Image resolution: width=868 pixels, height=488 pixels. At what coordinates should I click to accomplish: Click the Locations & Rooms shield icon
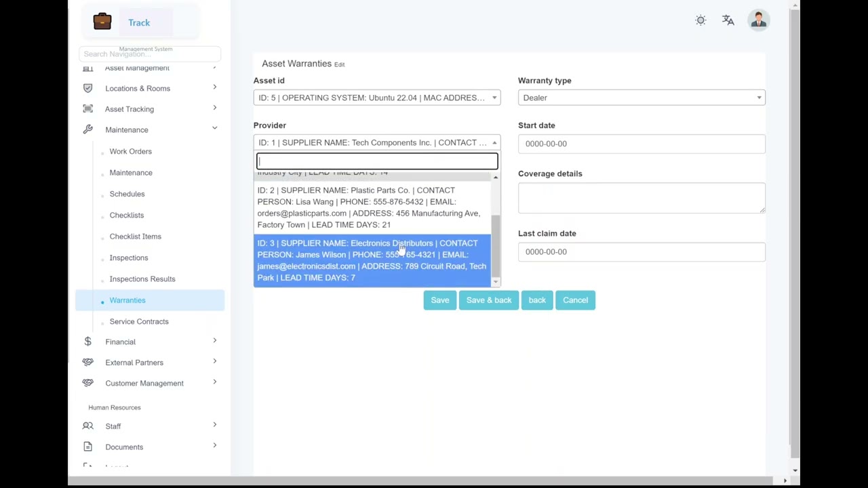point(87,88)
